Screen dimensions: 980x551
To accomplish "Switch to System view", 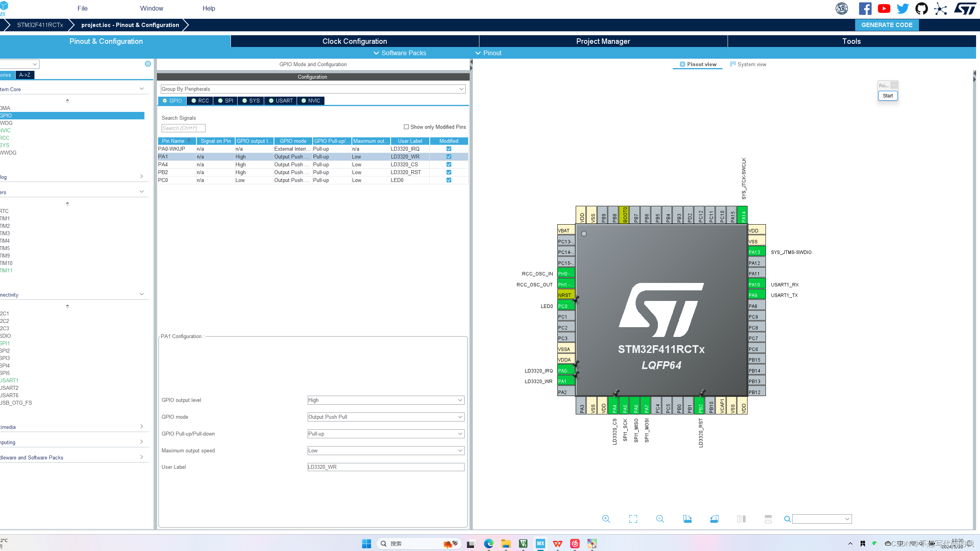I will 748,64.
